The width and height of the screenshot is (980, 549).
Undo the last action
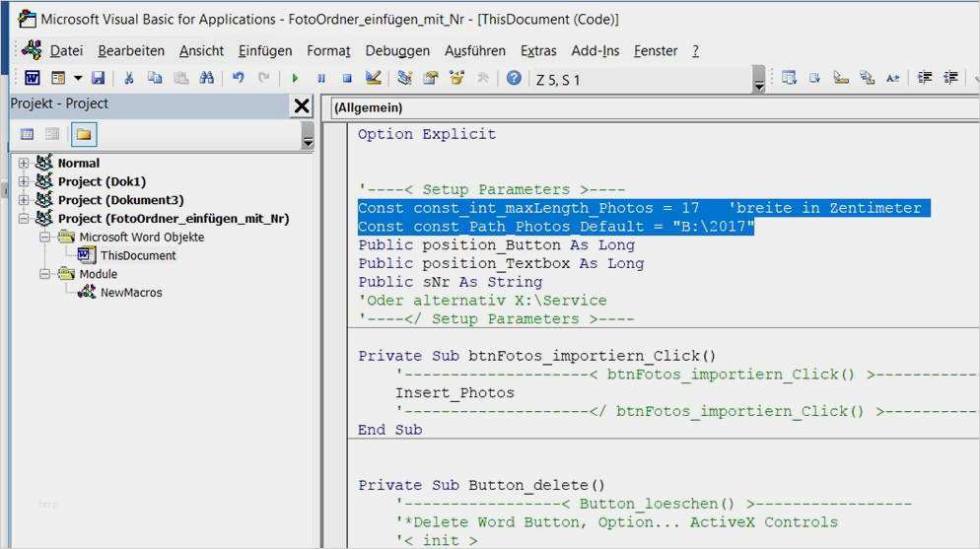point(239,78)
